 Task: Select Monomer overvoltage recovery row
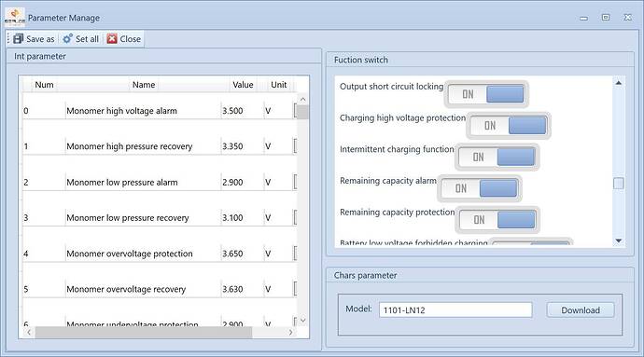[160, 289]
